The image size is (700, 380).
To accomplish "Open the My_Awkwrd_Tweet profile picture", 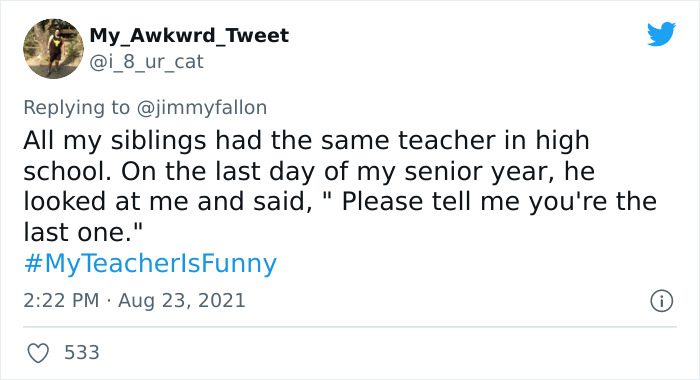I will 54,48.
